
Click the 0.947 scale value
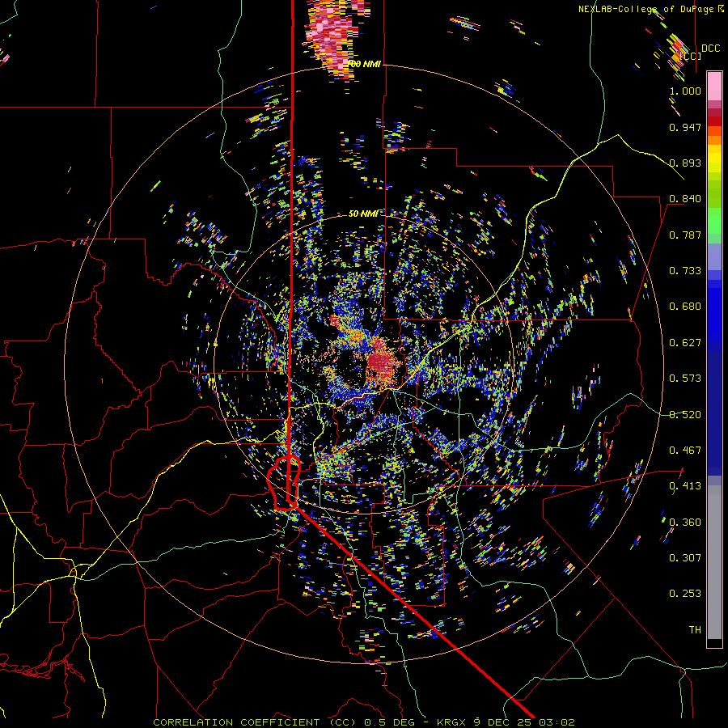685,127
